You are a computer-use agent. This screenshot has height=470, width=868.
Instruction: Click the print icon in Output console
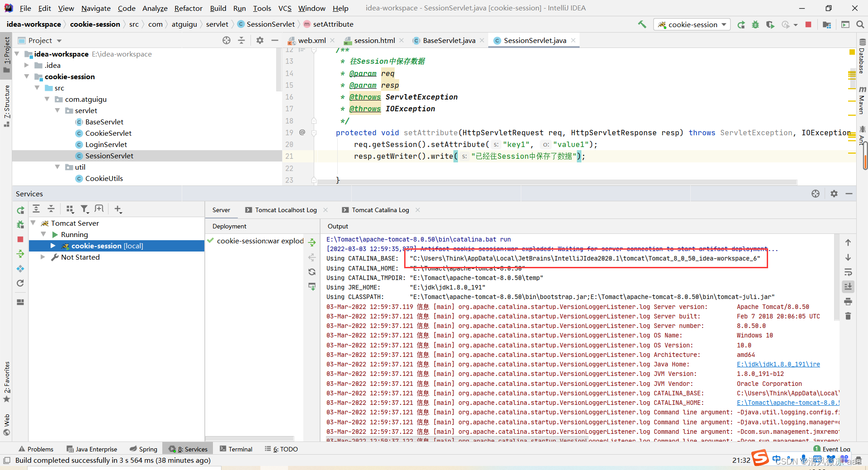[x=848, y=301]
